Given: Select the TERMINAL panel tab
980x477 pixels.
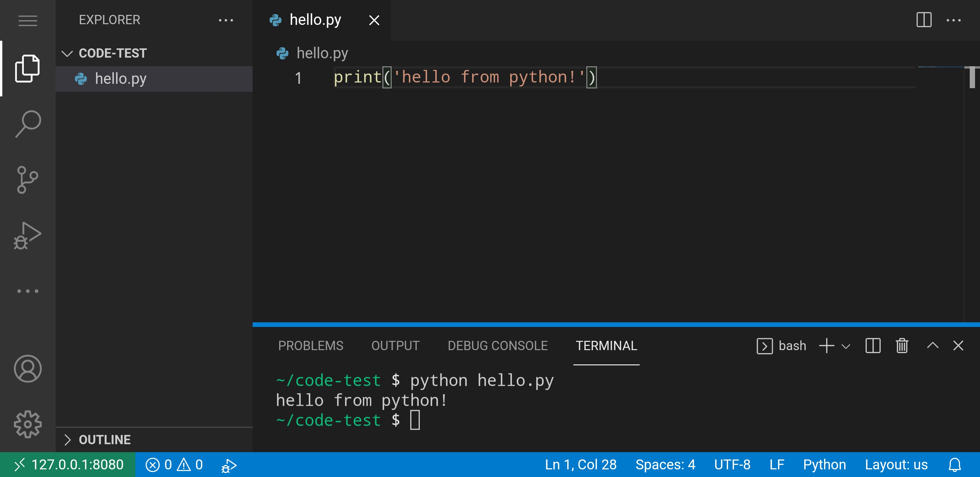Looking at the screenshot, I should pyautogui.click(x=607, y=345).
